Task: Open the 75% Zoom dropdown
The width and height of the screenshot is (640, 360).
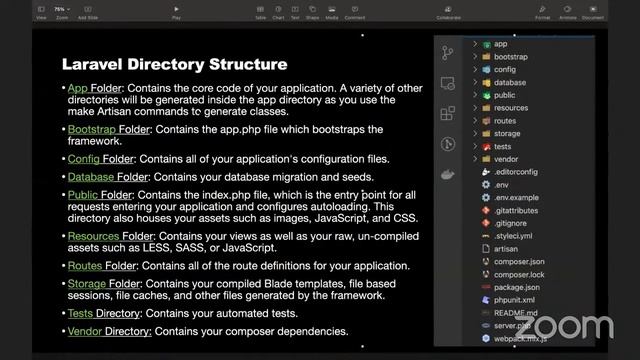Action: tap(62, 13)
